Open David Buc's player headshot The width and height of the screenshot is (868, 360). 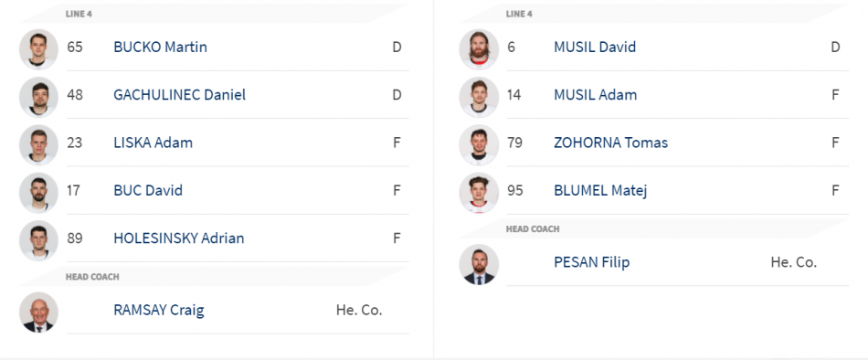(38, 193)
